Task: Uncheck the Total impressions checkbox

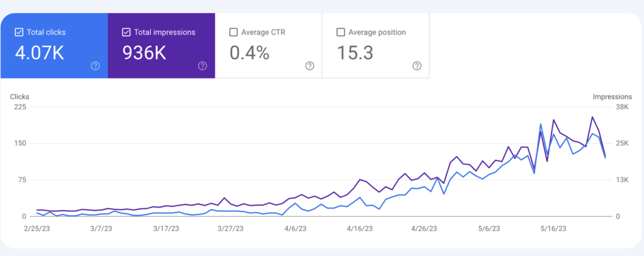Action: [x=126, y=32]
